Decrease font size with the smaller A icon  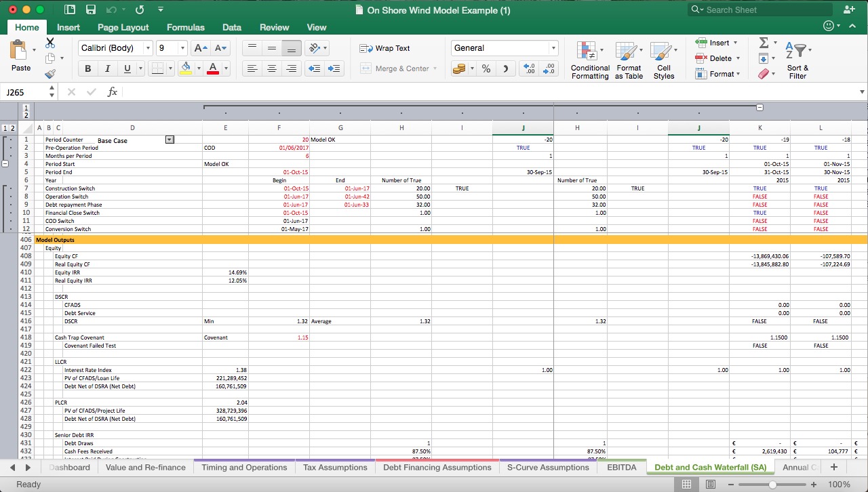pyautogui.click(x=221, y=48)
